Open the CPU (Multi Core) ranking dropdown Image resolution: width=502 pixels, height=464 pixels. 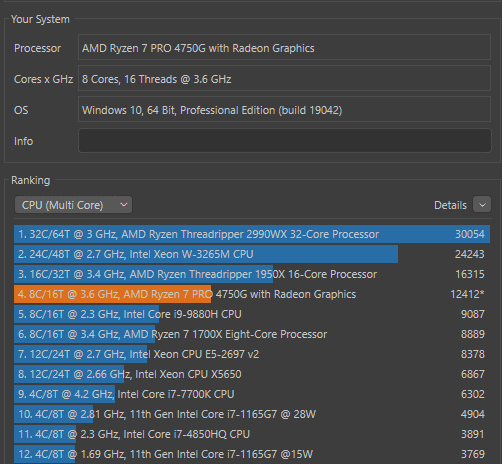[x=73, y=205]
